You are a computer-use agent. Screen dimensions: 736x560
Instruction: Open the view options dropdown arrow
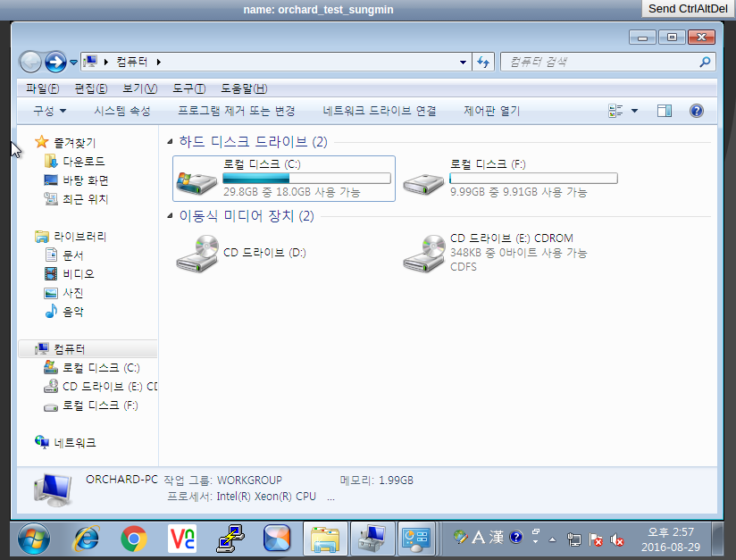click(x=634, y=111)
